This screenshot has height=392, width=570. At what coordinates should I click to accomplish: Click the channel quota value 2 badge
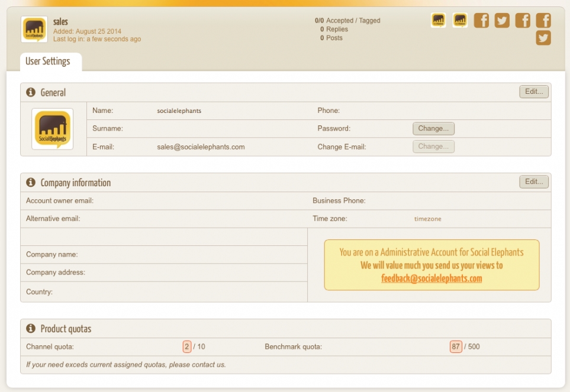coord(187,346)
